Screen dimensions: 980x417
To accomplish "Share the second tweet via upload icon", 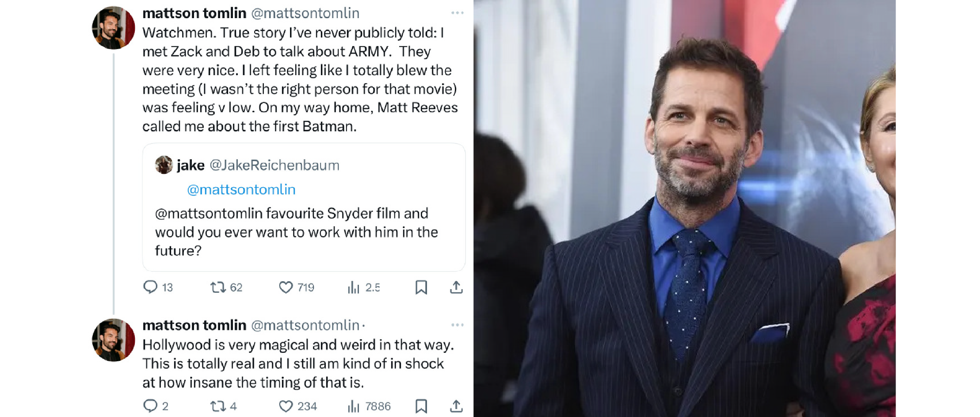I will [x=456, y=406].
